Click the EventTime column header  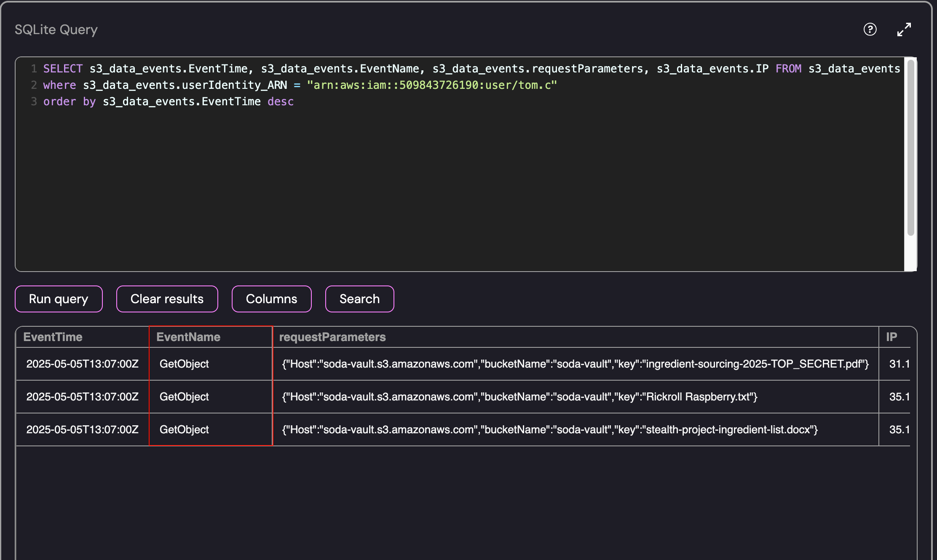tap(53, 337)
